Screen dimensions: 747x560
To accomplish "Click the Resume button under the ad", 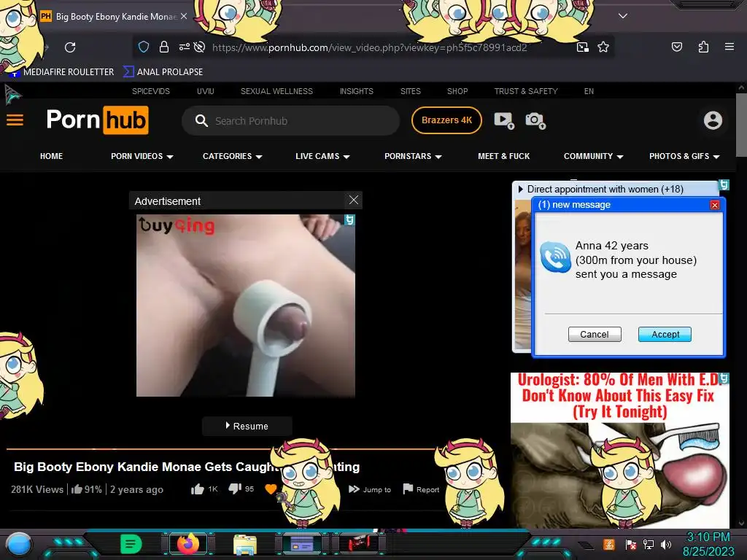I will (x=247, y=426).
